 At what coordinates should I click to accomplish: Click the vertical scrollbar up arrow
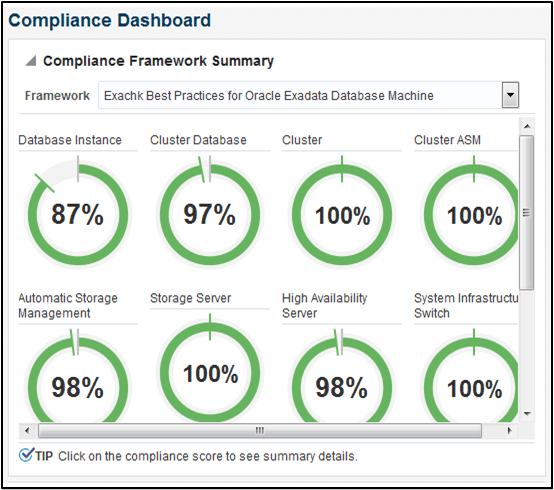tap(527, 126)
